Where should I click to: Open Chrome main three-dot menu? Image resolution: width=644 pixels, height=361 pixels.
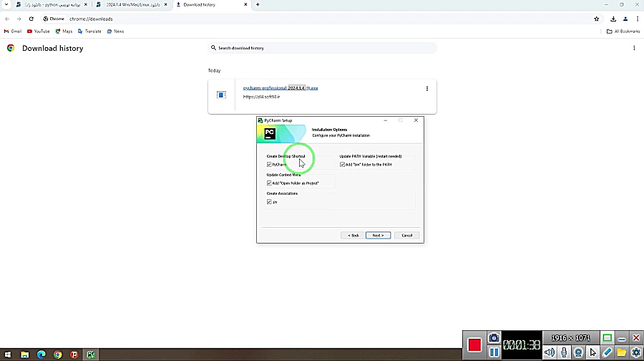pos(638,19)
